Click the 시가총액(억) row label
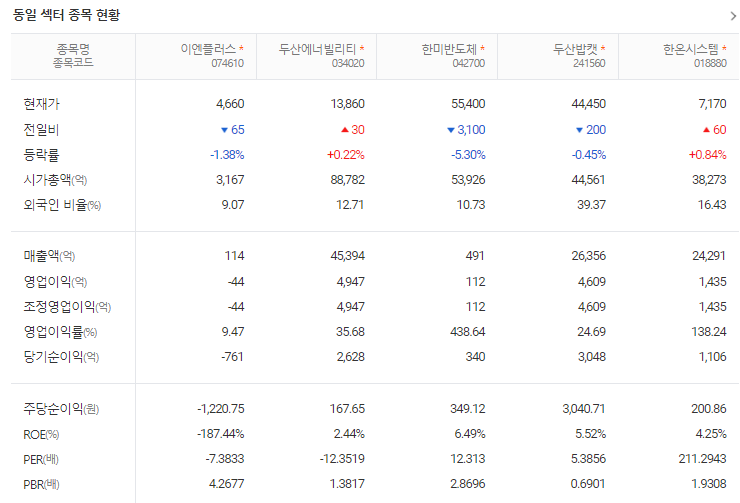Image resolution: width=740 pixels, height=503 pixels. [x=55, y=180]
